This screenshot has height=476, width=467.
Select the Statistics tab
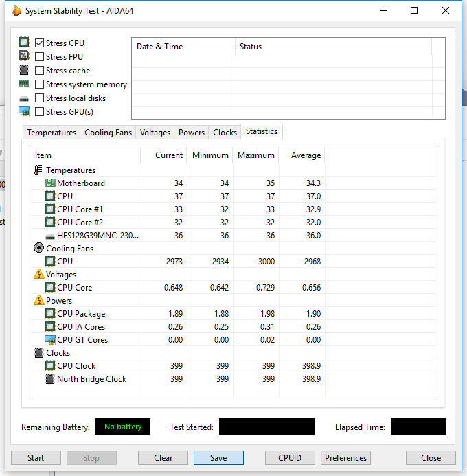click(x=262, y=131)
